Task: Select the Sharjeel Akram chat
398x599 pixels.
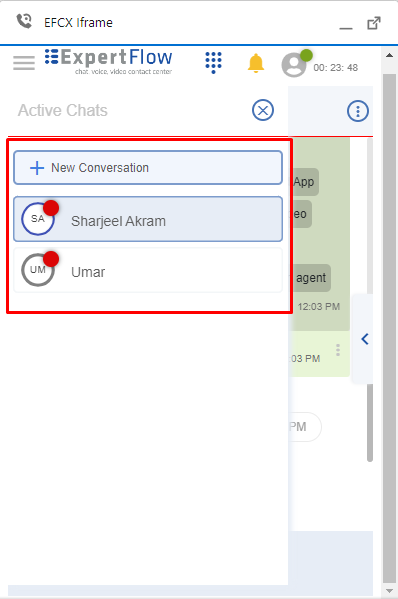Action: pos(148,219)
